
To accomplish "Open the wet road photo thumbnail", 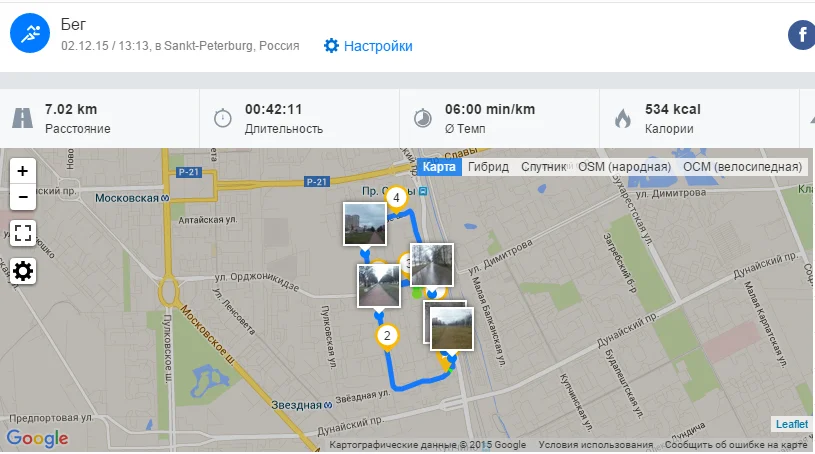I will pos(431,264).
